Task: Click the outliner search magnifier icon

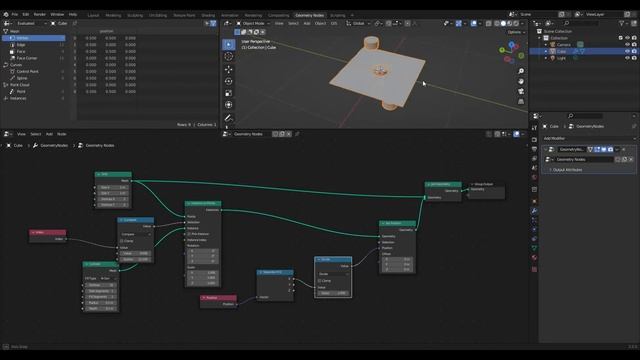Action: [567, 24]
